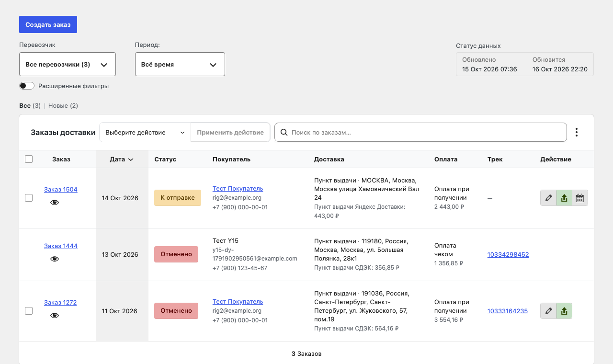Click the Отменено badge of Заказ 1444

coord(176,254)
